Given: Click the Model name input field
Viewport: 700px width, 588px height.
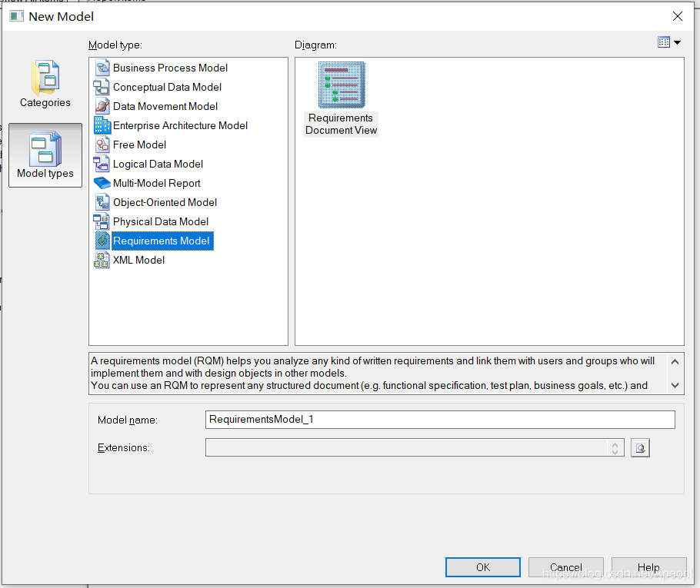Looking at the screenshot, I should 440,420.
